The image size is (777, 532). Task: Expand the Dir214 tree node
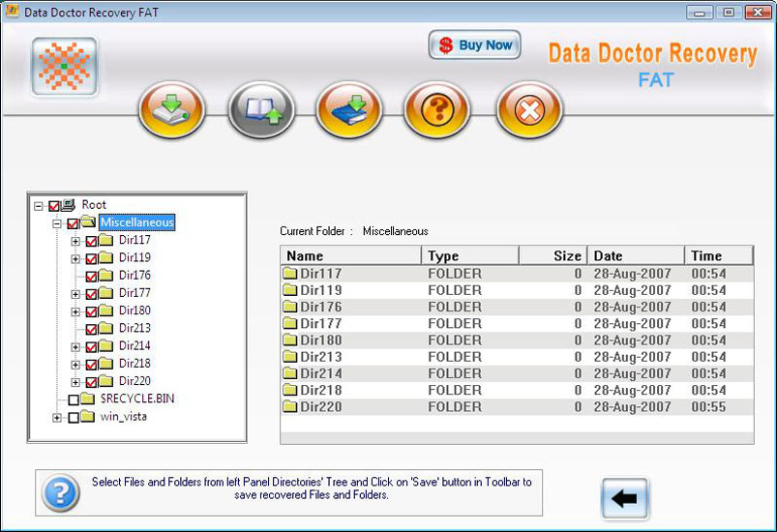point(75,346)
